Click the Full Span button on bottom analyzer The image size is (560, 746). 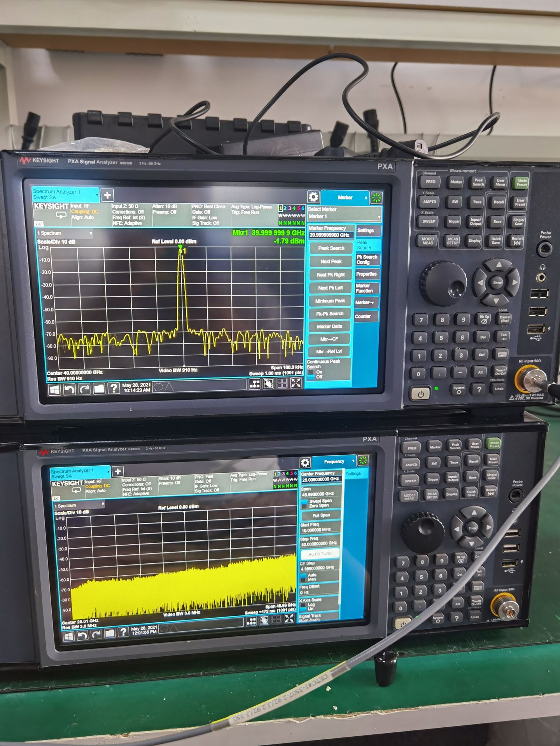click(321, 515)
